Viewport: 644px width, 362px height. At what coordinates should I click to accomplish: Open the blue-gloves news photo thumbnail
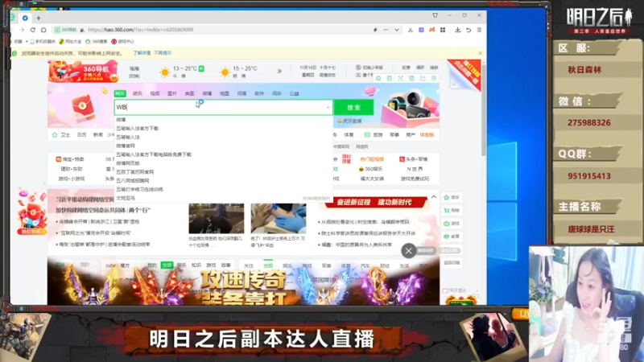pyautogui.click(x=279, y=218)
